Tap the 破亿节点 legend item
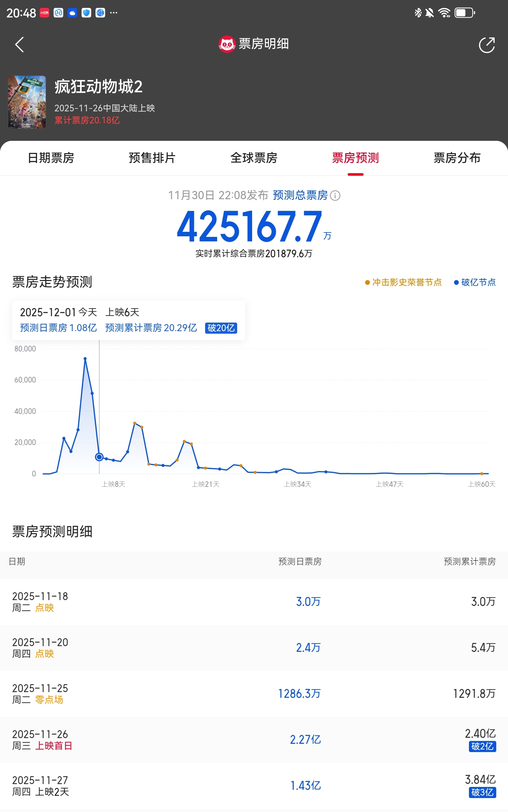Screen dimensions: 508x812 tap(475, 282)
